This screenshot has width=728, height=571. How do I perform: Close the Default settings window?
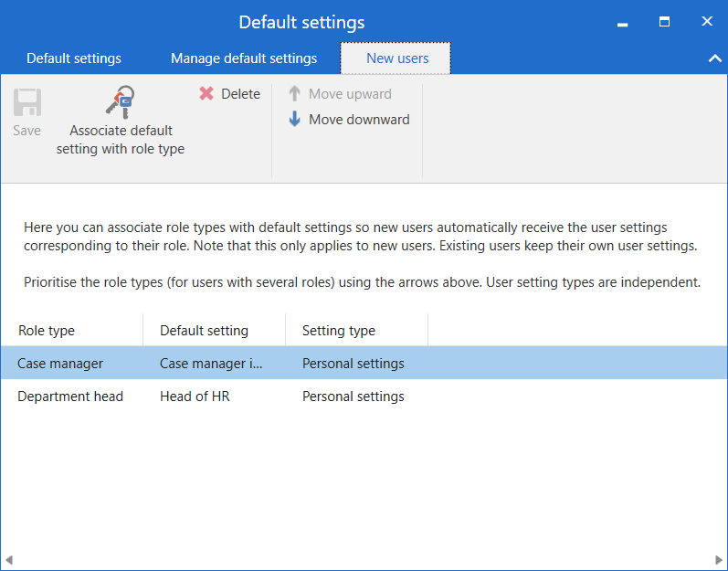707,21
